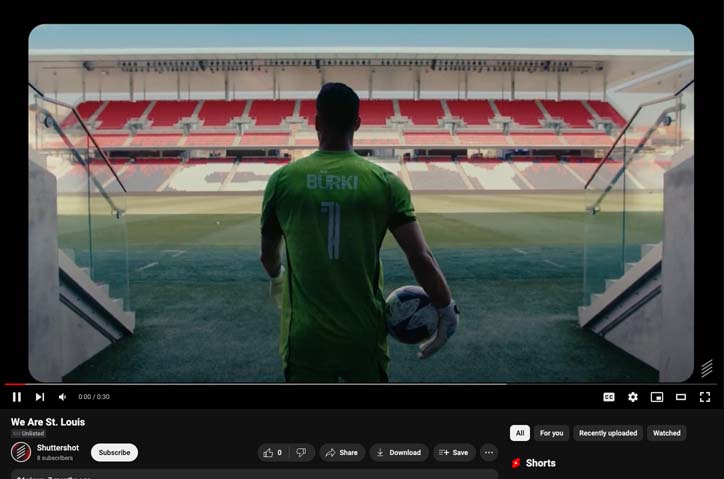Open the Shuttershot channel name link
Screen dimensions: 724x479
click(x=58, y=448)
